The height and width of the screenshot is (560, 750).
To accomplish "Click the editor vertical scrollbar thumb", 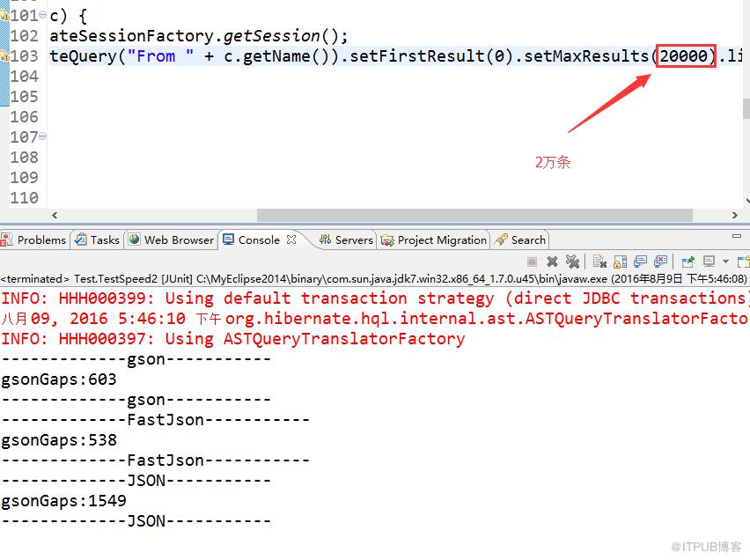I will (x=746, y=108).
